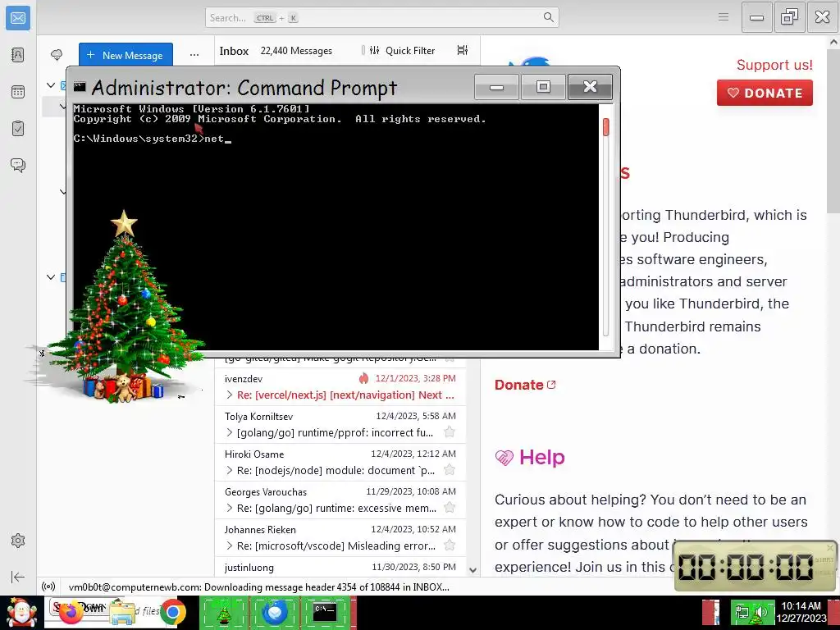840x630 pixels.
Task: Open Firefox from the taskbar
Action: click(x=71, y=612)
